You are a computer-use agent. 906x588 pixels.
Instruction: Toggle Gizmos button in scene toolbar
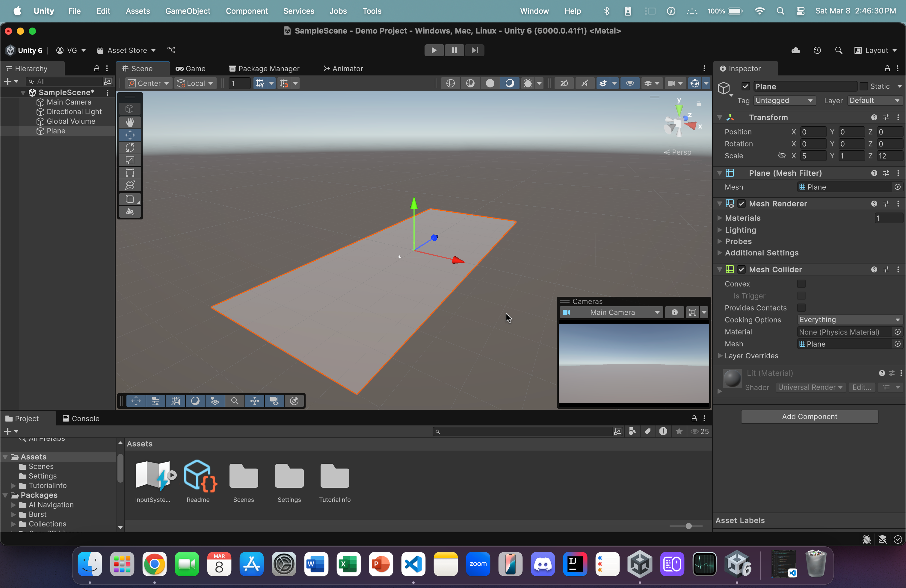coord(694,83)
